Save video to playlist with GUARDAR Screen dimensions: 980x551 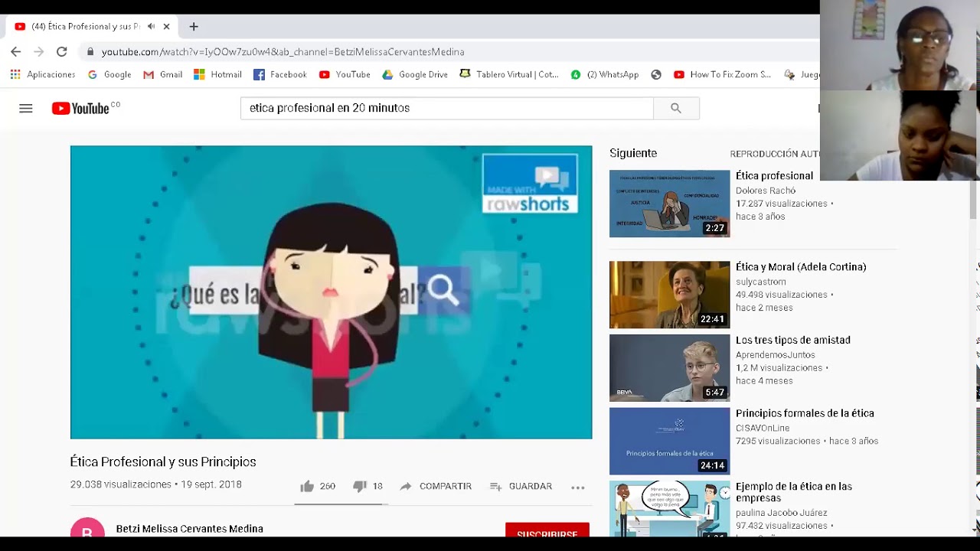point(521,486)
